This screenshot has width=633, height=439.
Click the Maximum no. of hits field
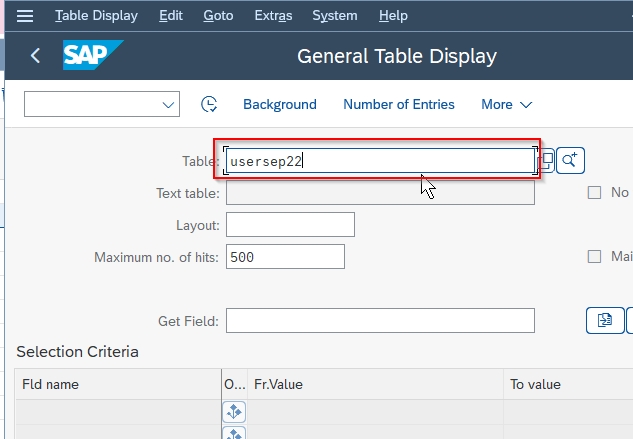(x=285, y=256)
